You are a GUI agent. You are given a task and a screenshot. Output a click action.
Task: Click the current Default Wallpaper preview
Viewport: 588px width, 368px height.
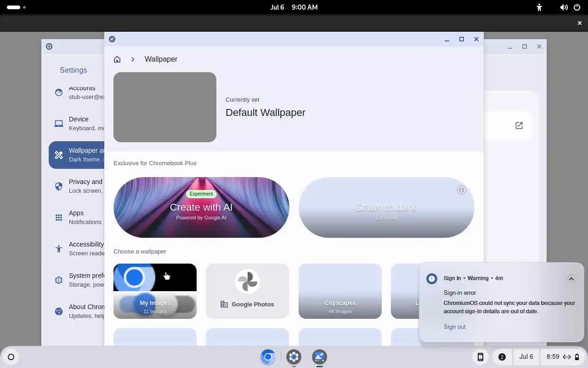click(x=165, y=107)
